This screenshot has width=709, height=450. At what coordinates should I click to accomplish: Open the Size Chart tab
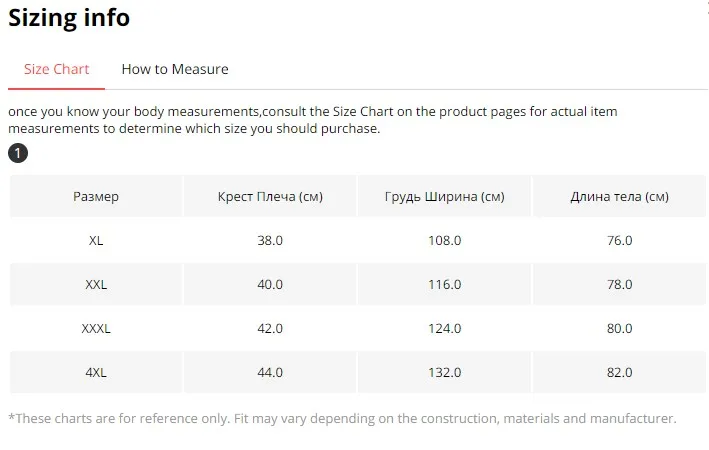pos(57,69)
